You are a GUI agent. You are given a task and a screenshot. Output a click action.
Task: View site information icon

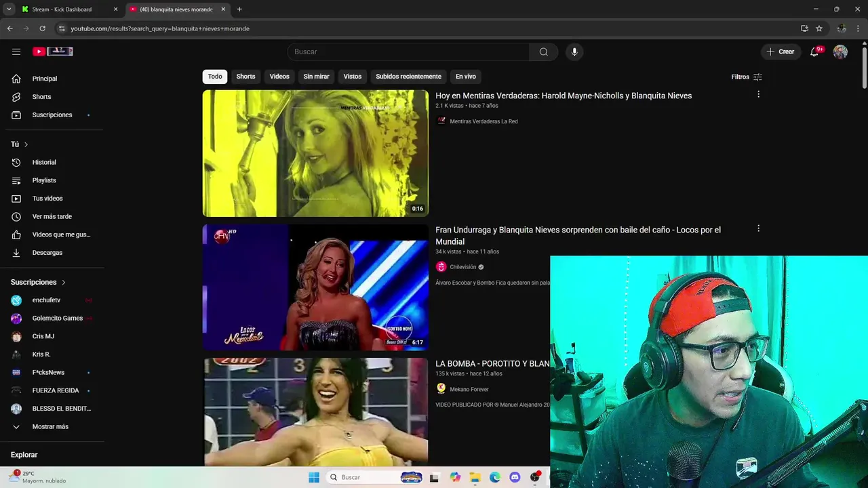[x=62, y=28]
